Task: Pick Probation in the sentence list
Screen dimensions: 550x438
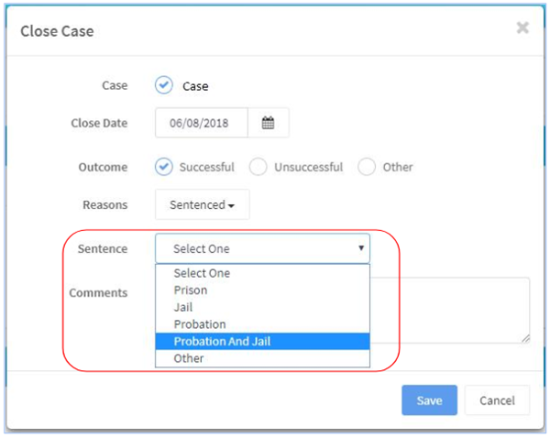Action: click(262, 324)
